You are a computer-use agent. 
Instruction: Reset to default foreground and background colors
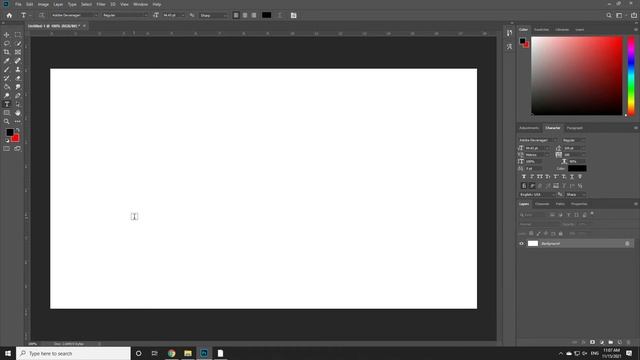[x=7, y=140]
